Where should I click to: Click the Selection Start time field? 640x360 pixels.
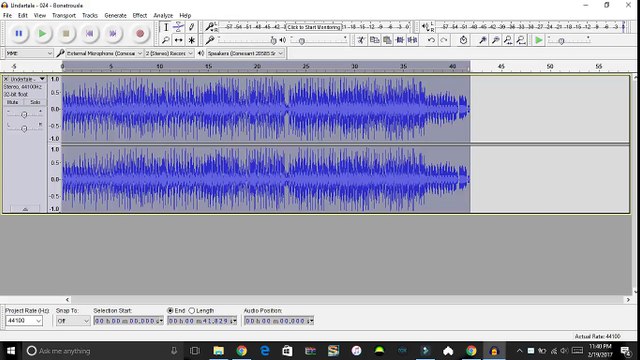click(x=129, y=321)
